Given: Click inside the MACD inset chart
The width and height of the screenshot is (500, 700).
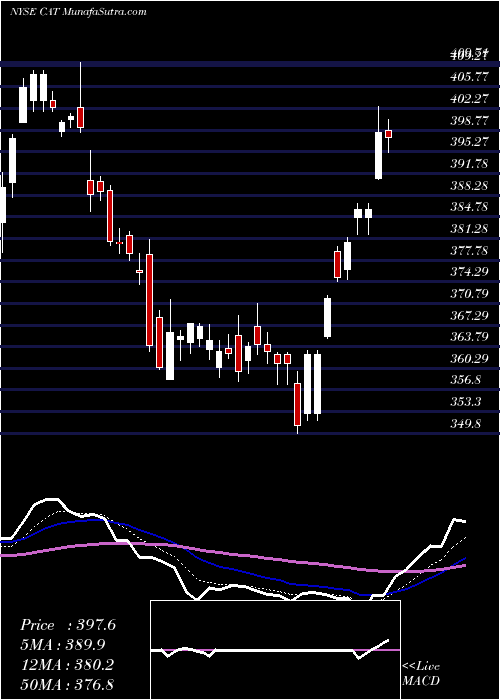Looking at the screenshot, I should point(275,650).
